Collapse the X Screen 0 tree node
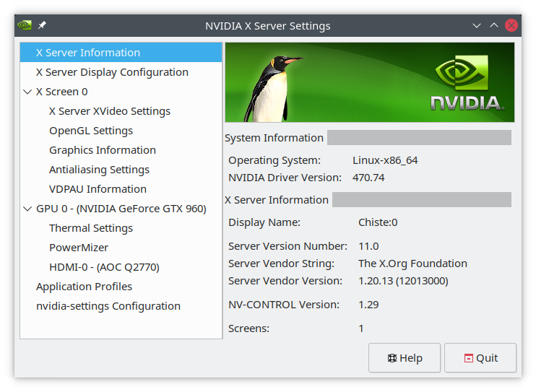 coord(27,92)
